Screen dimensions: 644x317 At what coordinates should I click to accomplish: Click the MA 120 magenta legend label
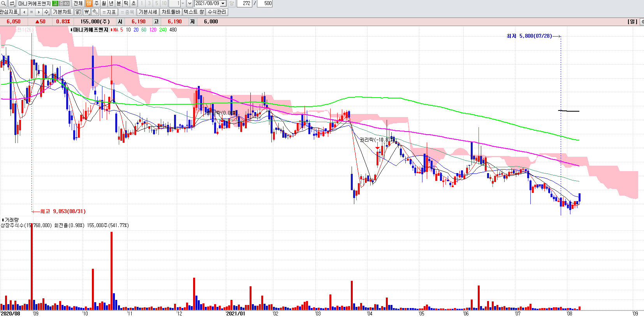153,30
